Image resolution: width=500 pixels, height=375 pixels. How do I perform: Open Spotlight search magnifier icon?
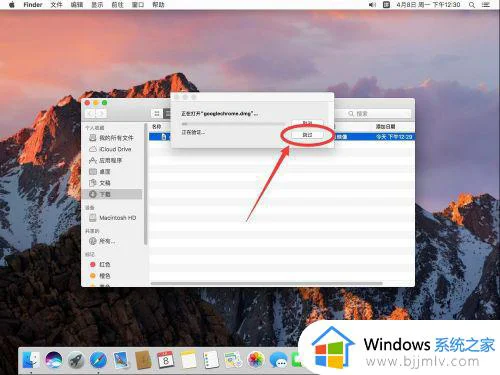point(472,5)
